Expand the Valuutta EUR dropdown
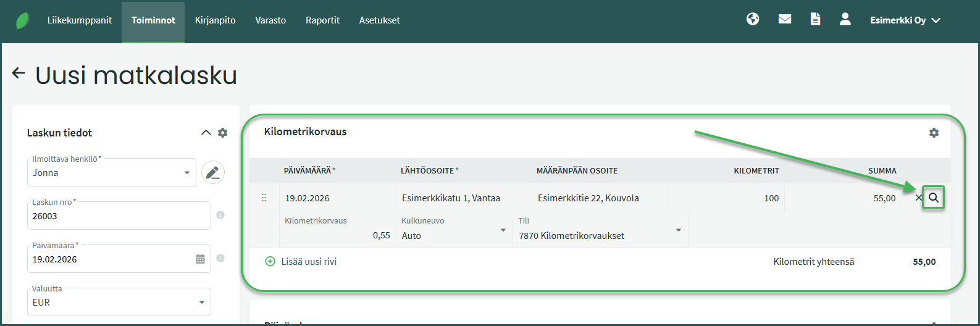Image resolution: width=980 pixels, height=326 pixels. (201, 303)
